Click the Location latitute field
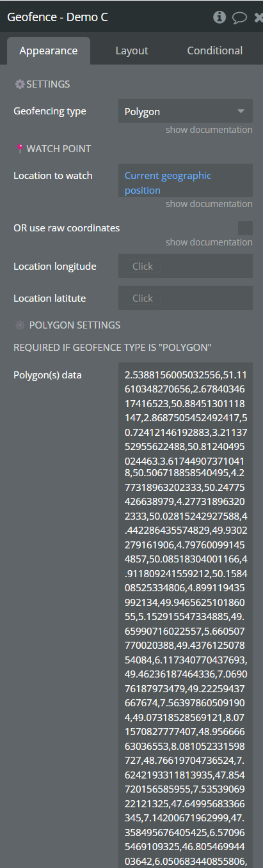 (x=186, y=298)
